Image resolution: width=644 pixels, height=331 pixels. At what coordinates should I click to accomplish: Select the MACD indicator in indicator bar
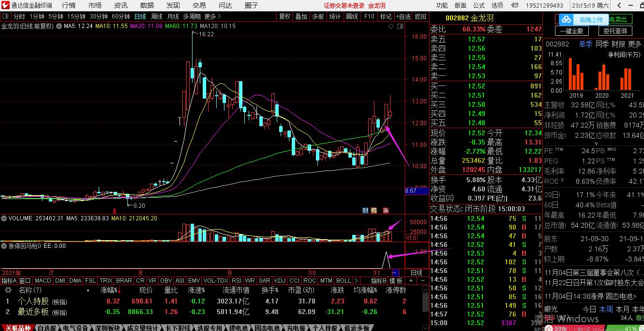click(x=43, y=281)
